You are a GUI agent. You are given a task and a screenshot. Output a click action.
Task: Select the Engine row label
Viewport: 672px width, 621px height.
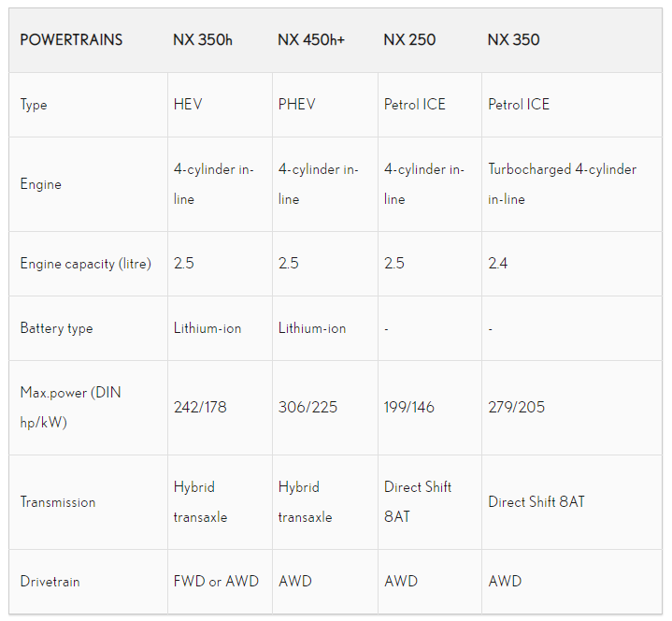[x=41, y=184]
